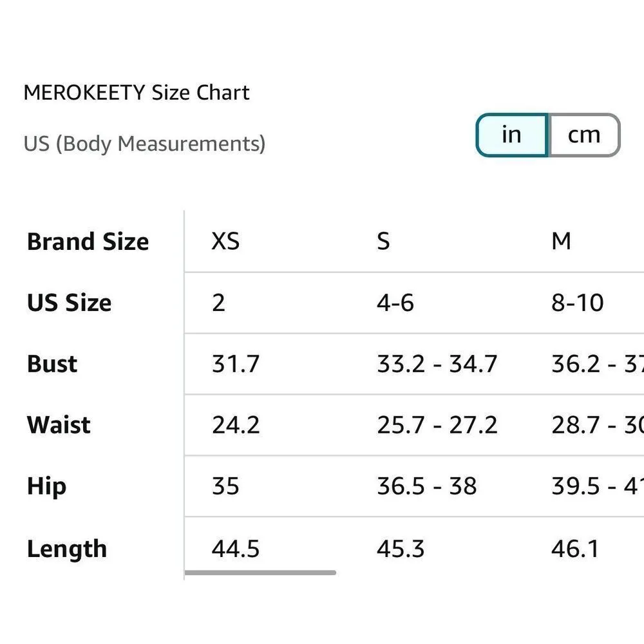The image size is (644, 644).
Task: Click the horizontal scrollbar under the table
Action: (x=260, y=572)
